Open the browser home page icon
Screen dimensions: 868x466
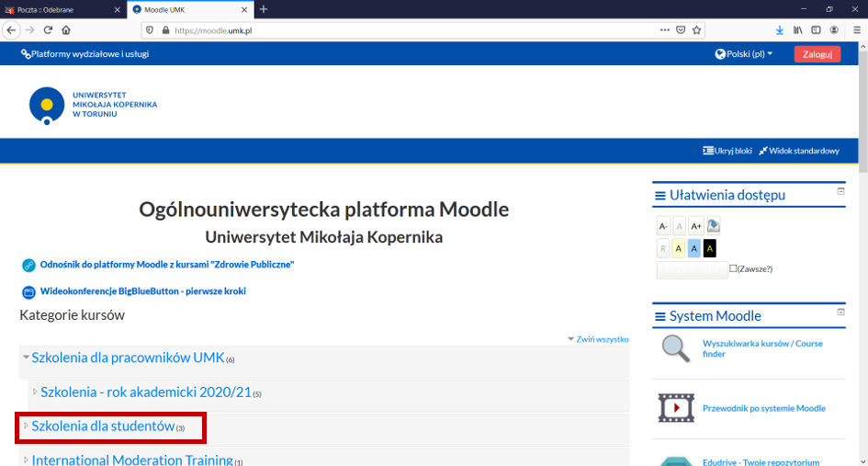66,30
